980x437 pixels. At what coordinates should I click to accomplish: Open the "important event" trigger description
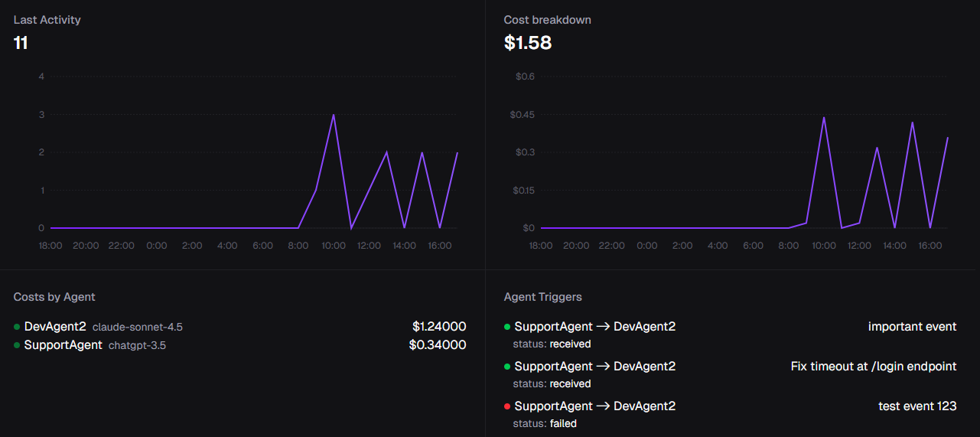tap(912, 327)
